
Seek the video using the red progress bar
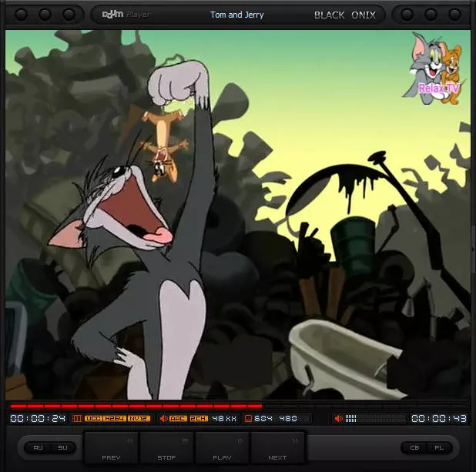(x=239, y=406)
